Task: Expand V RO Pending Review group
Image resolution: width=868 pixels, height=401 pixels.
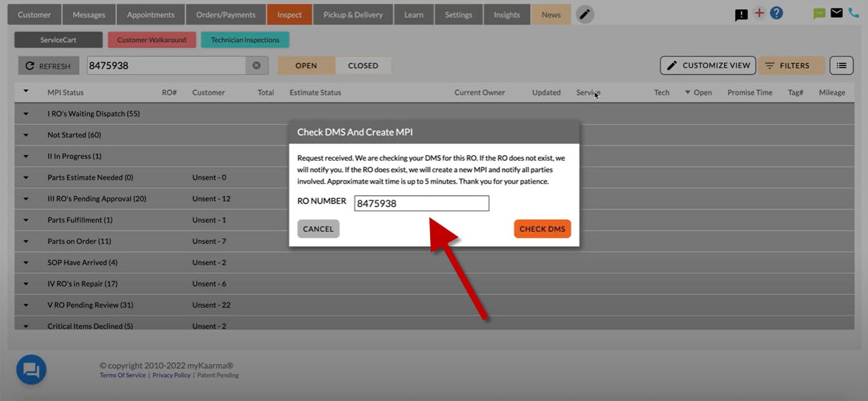Action: tap(26, 305)
